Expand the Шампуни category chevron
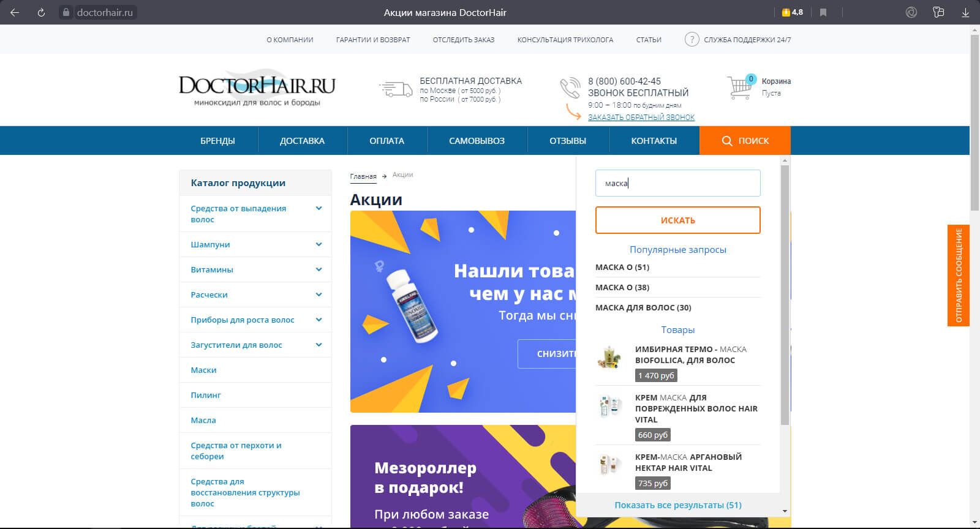This screenshot has height=529, width=980. click(x=318, y=244)
